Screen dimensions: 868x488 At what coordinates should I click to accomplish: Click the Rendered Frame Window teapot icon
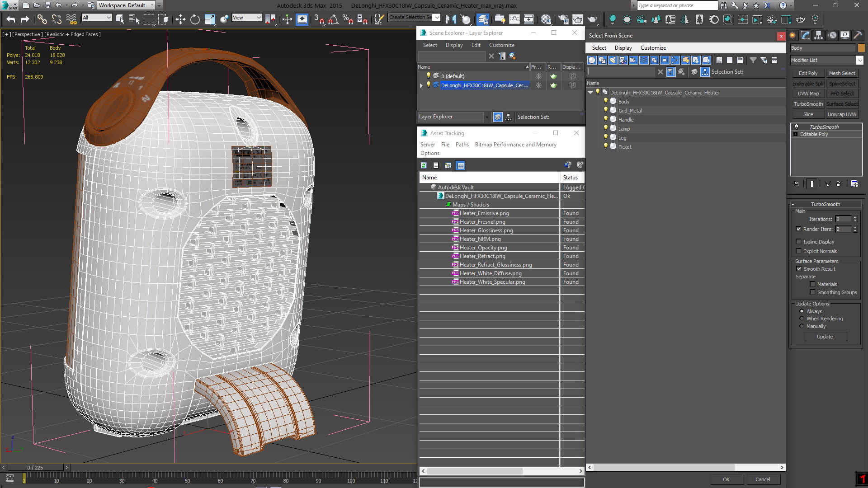(x=578, y=19)
